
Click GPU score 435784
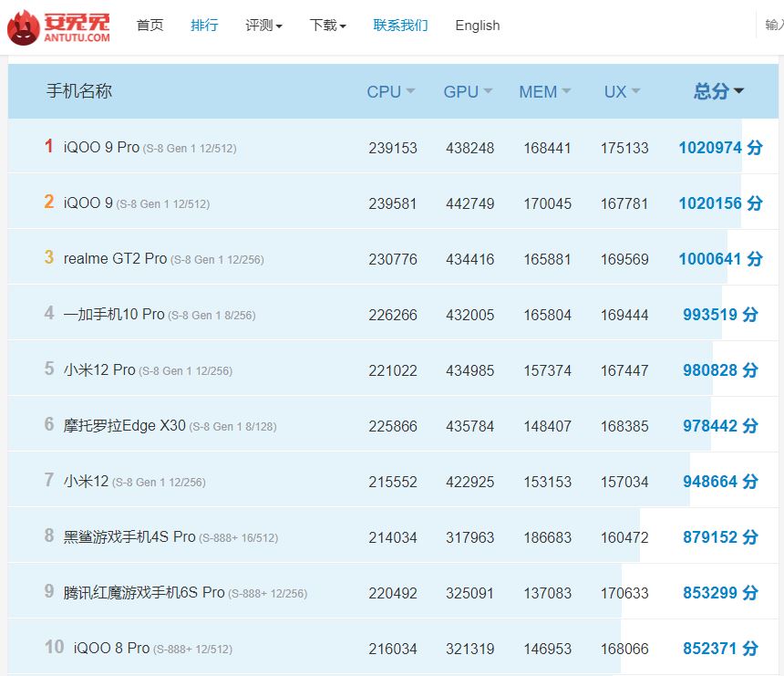(470, 426)
